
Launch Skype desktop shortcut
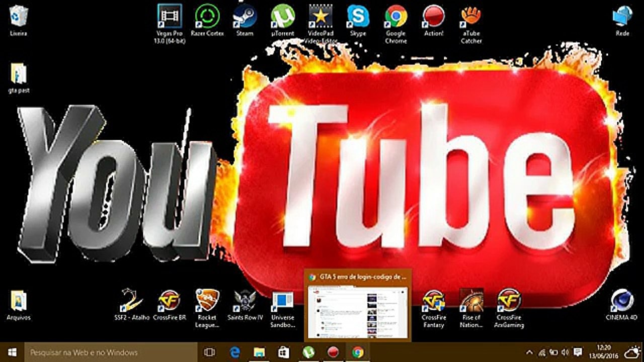pyautogui.click(x=358, y=21)
